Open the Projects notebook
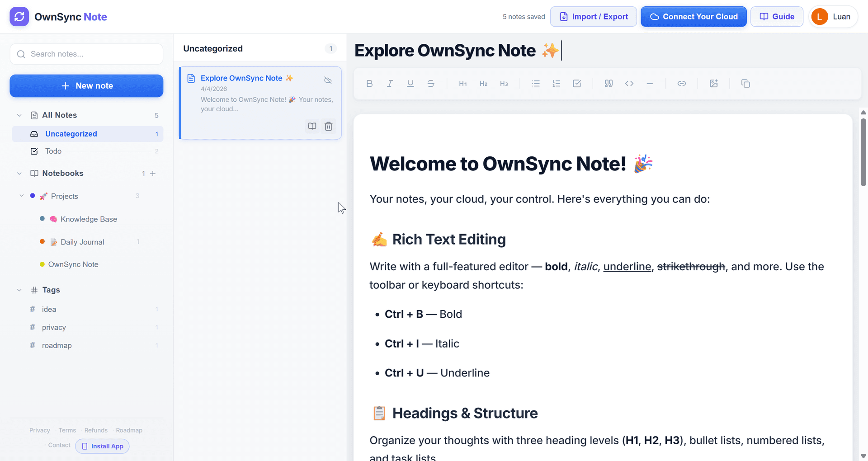Screen dimensions: 868x461 click(x=65, y=196)
